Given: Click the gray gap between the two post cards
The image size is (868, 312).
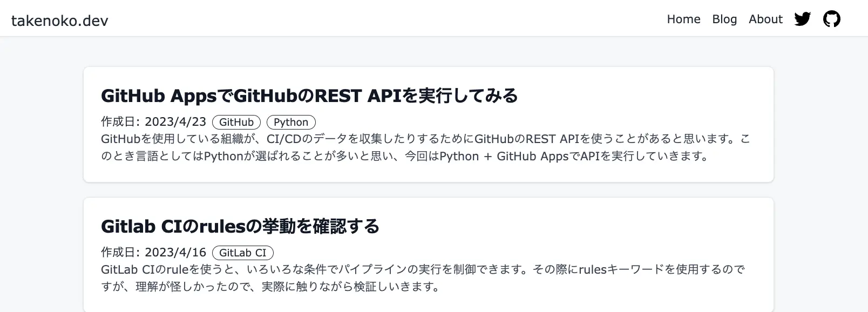Looking at the screenshot, I should 429,190.
